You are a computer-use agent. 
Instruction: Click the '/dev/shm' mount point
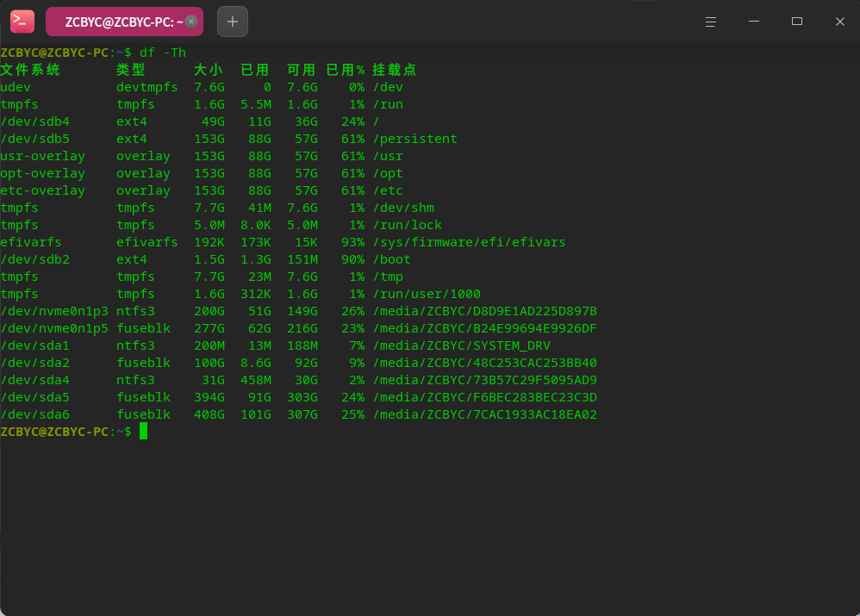click(403, 208)
